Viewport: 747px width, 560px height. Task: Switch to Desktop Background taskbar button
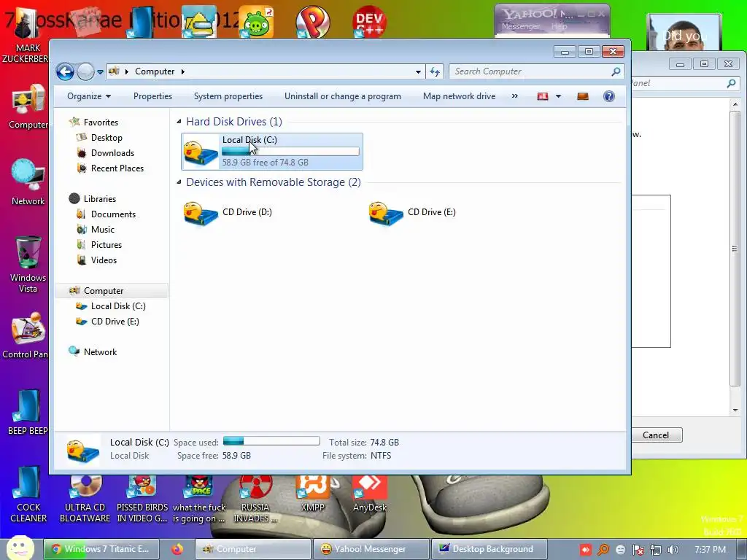(488, 549)
